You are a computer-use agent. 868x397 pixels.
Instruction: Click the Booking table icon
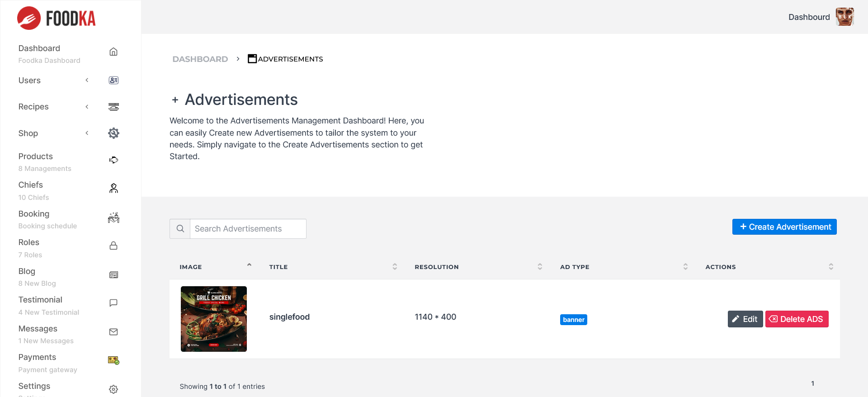tap(113, 217)
